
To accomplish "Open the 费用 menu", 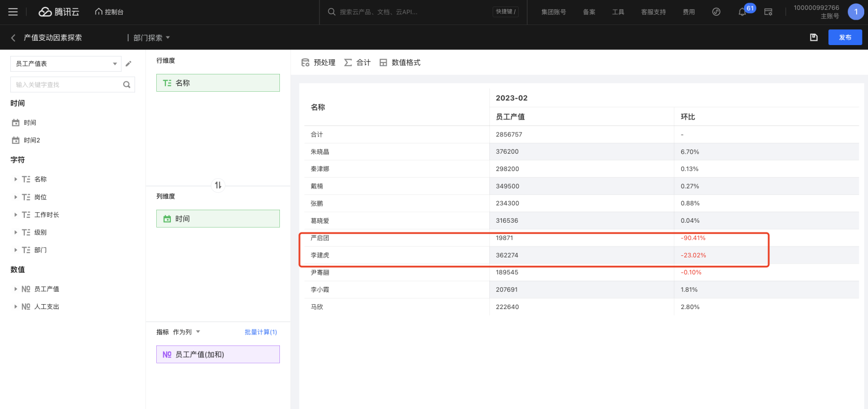I will tap(688, 12).
